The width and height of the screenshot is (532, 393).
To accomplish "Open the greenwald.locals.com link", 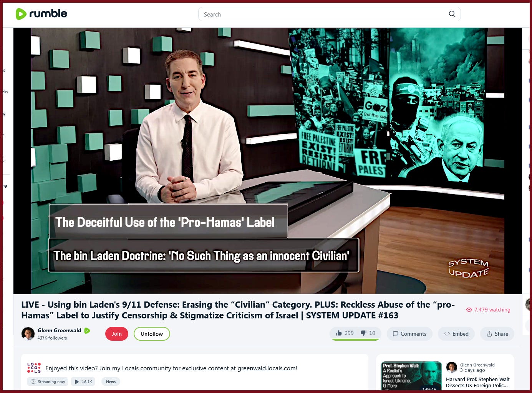I will (267, 368).
